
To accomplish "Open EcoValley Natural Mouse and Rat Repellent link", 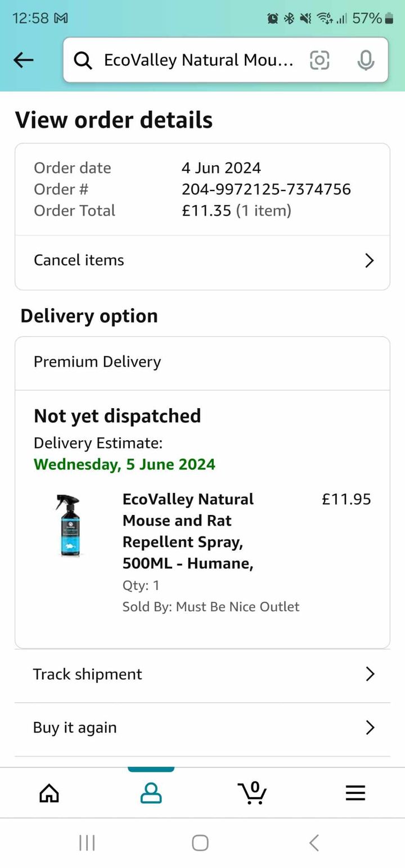I will pos(188,531).
